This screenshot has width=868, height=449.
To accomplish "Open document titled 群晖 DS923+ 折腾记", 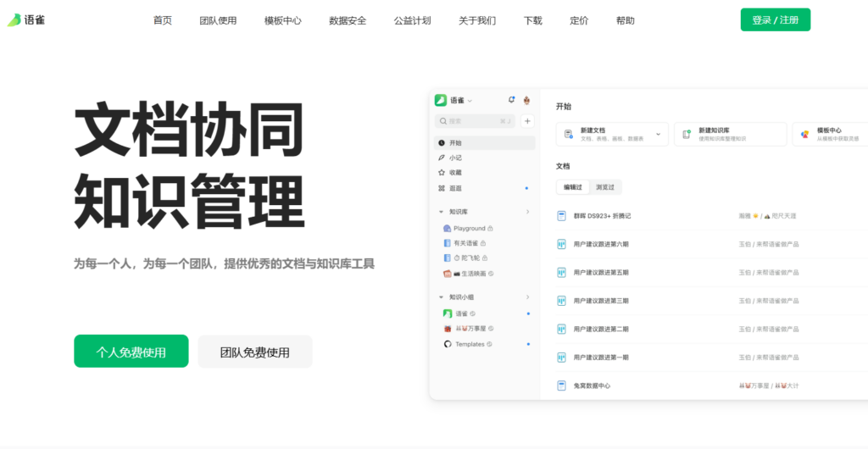I will [x=603, y=216].
